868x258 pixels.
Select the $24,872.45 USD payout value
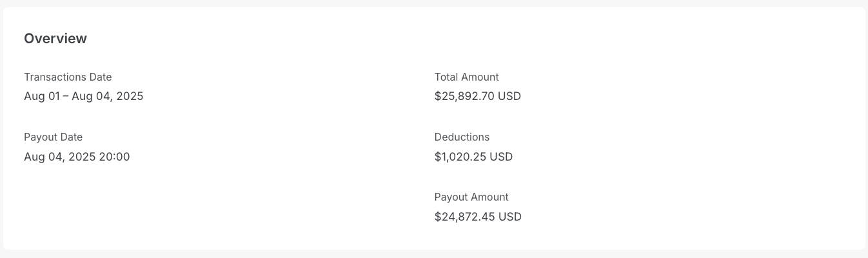(478, 217)
